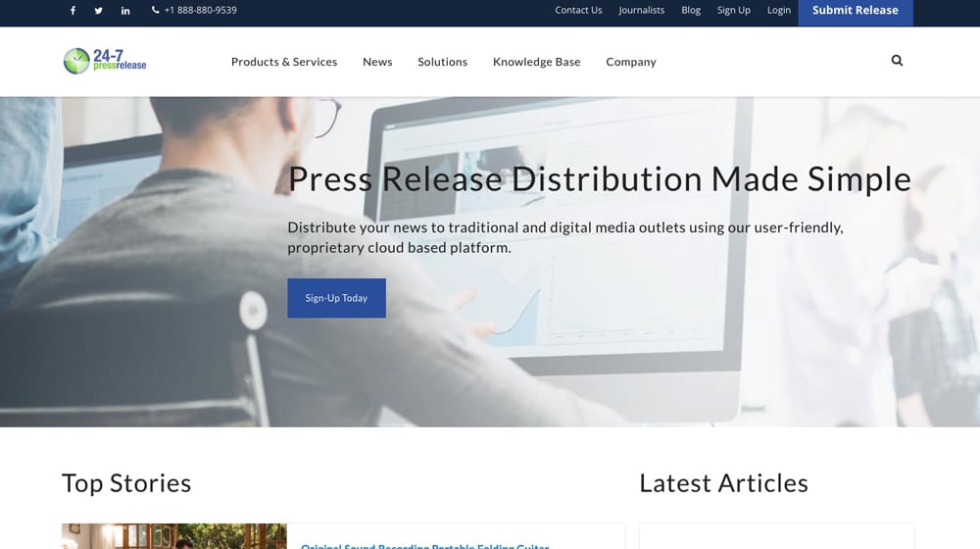This screenshot has height=549, width=980.
Task: Click the Press Release Distribution Made Simple headline
Action: (x=600, y=179)
